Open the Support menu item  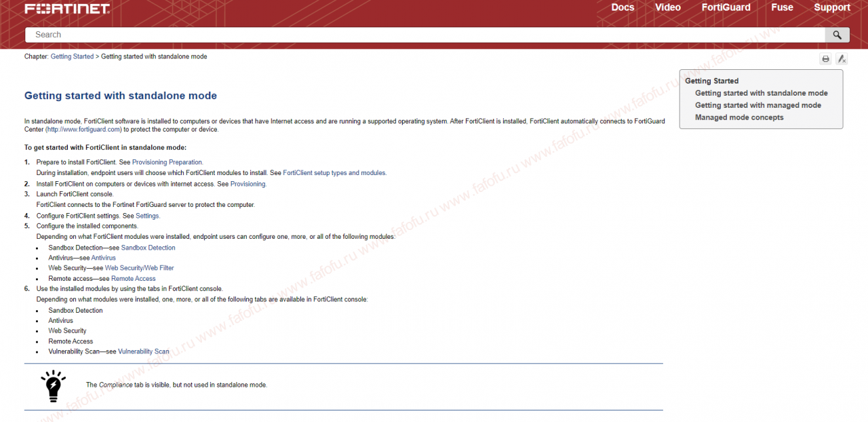click(832, 7)
